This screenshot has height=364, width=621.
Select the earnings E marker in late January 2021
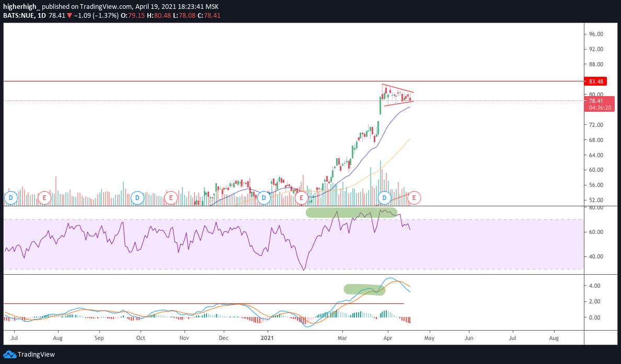tap(302, 197)
